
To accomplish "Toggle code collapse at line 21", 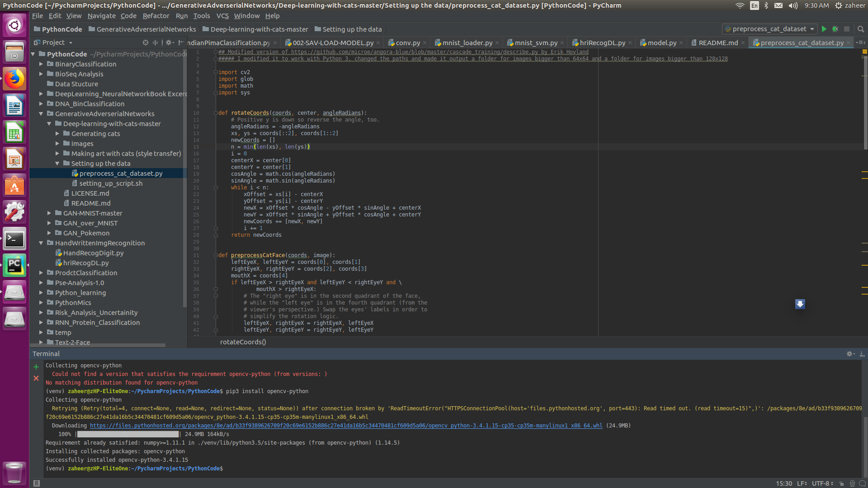I will [216, 187].
